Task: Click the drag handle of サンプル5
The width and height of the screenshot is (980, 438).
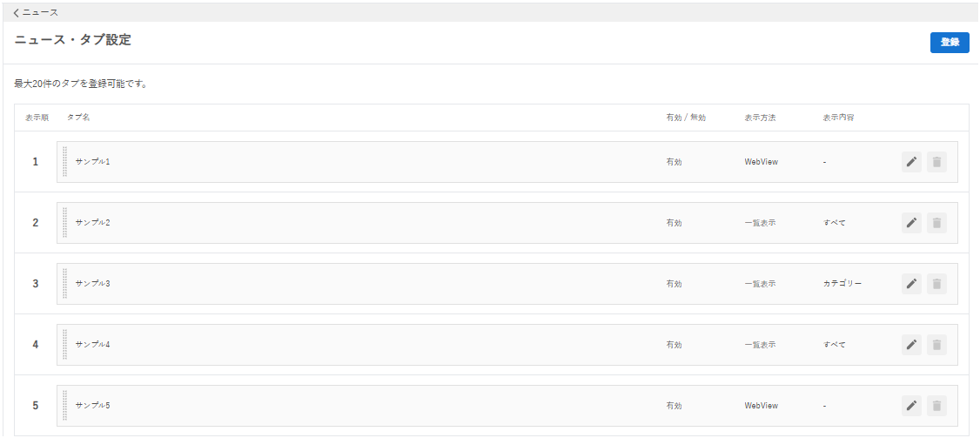Action: 65,406
